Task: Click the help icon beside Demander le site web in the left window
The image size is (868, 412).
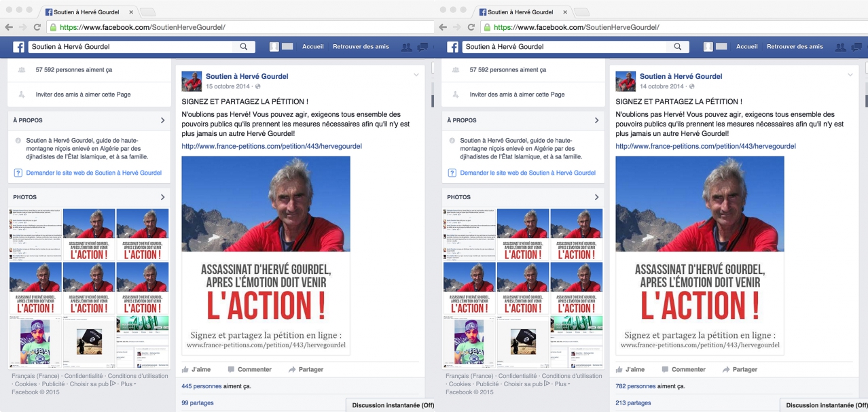Action: tap(18, 173)
